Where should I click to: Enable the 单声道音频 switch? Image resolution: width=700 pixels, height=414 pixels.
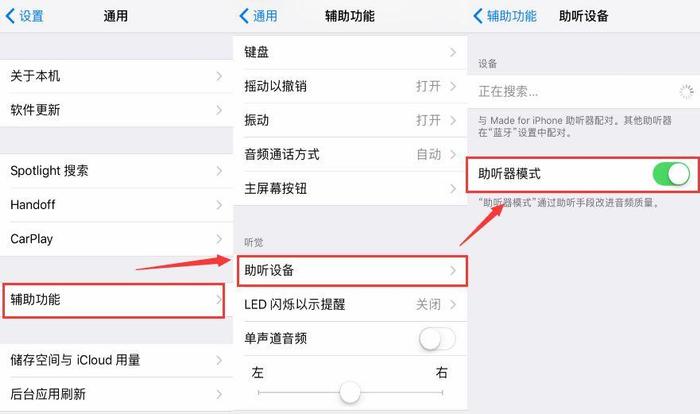point(437,339)
